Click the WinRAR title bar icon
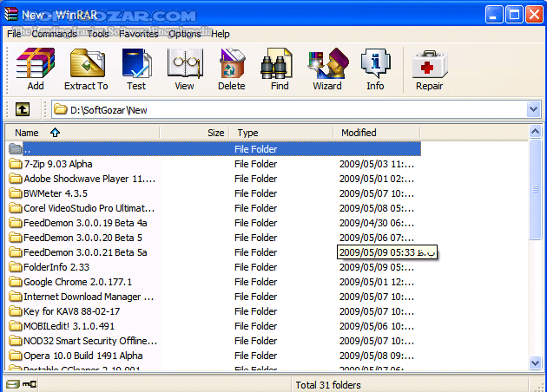This screenshot has height=392, width=547. click(x=10, y=14)
